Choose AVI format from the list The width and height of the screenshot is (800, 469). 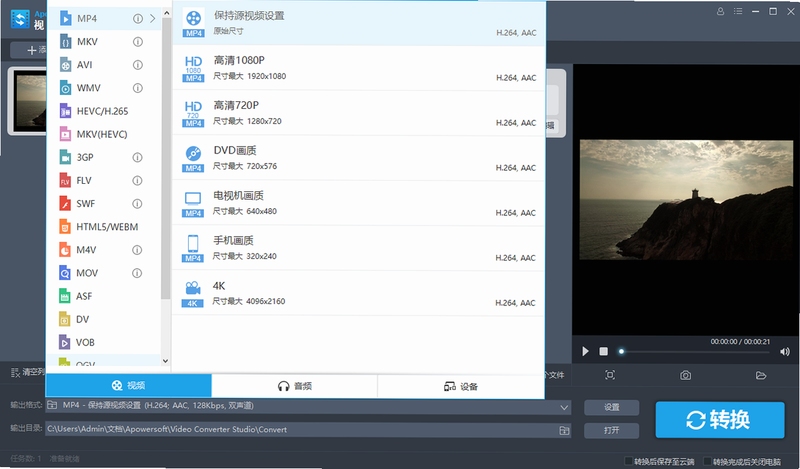[104, 65]
